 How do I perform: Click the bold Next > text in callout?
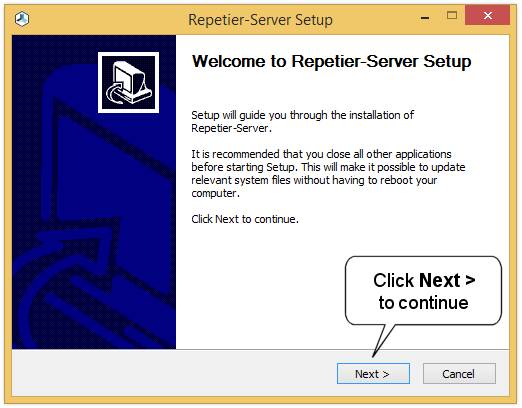[447, 280]
